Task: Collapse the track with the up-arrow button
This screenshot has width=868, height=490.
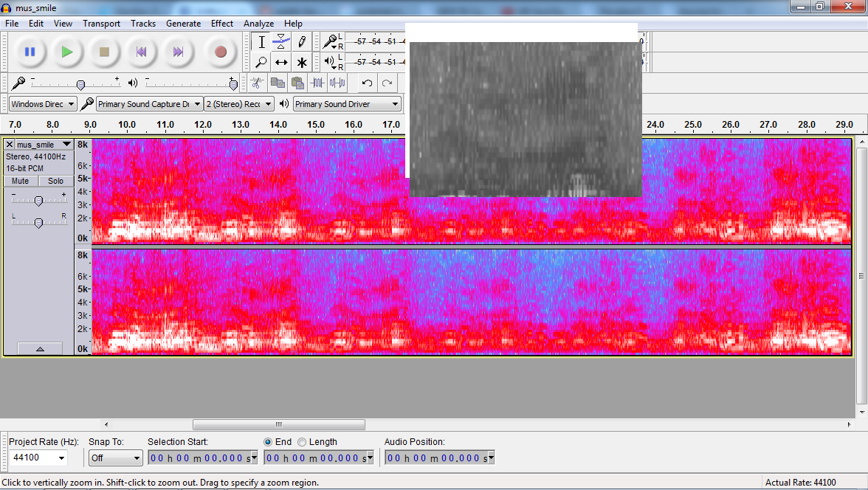Action: 40,349
